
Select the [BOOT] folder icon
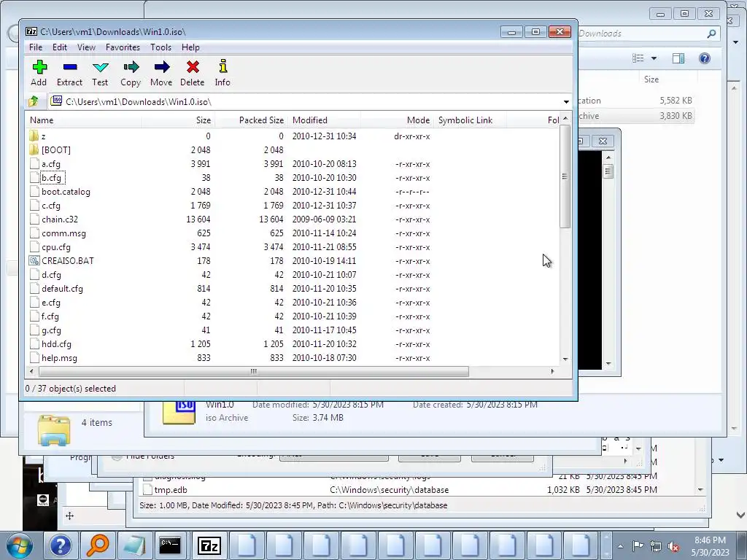[x=34, y=150]
